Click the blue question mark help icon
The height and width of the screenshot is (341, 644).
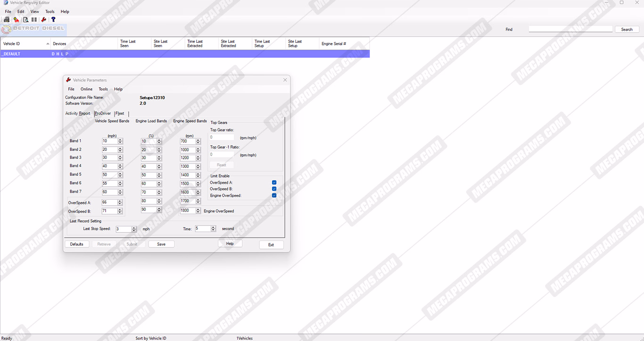pos(53,20)
